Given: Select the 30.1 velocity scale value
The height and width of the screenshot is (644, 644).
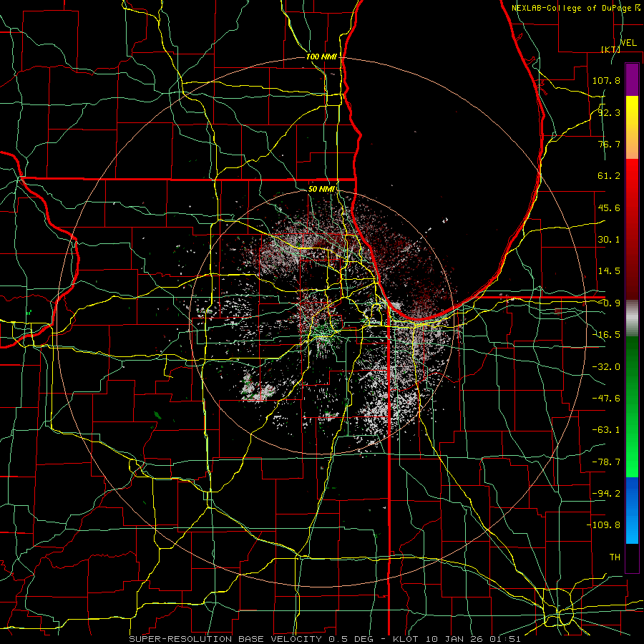Looking at the screenshot, I should point(609,240).
